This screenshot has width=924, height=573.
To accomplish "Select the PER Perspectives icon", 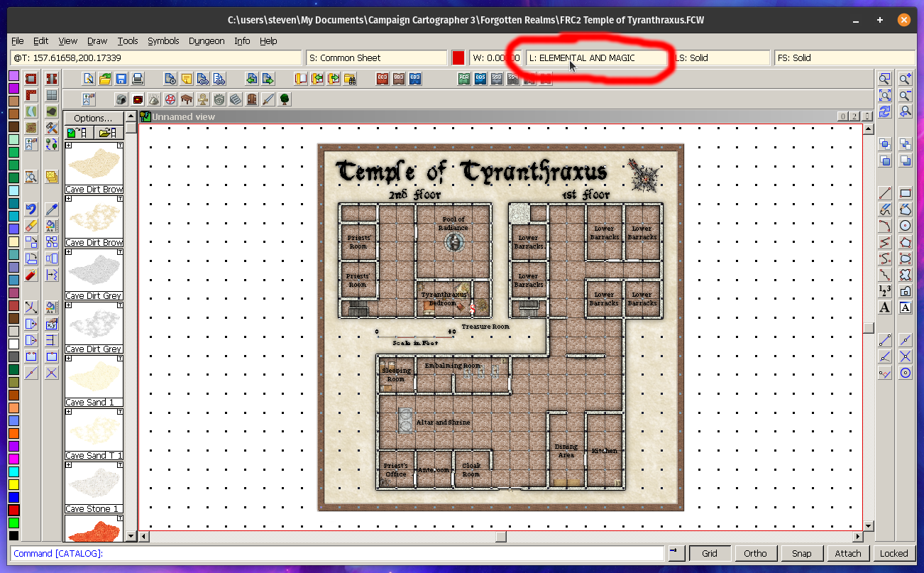I will pos(464,79).
